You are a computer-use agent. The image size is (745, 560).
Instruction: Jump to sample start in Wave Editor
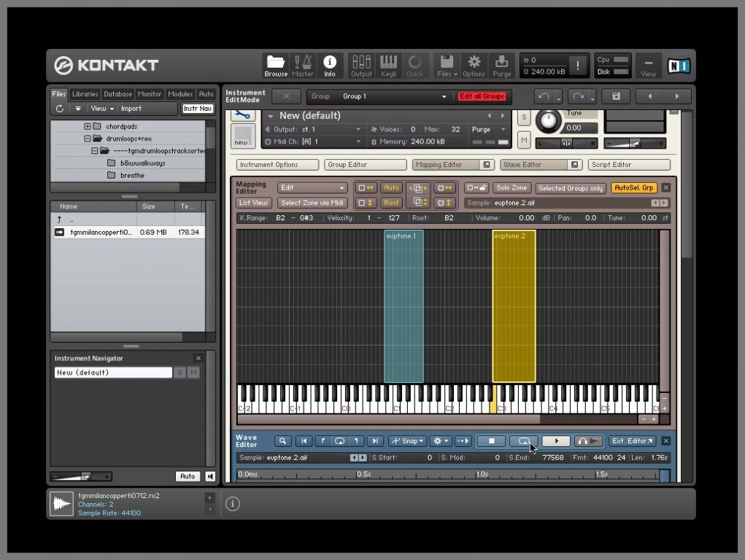(304, 441)
